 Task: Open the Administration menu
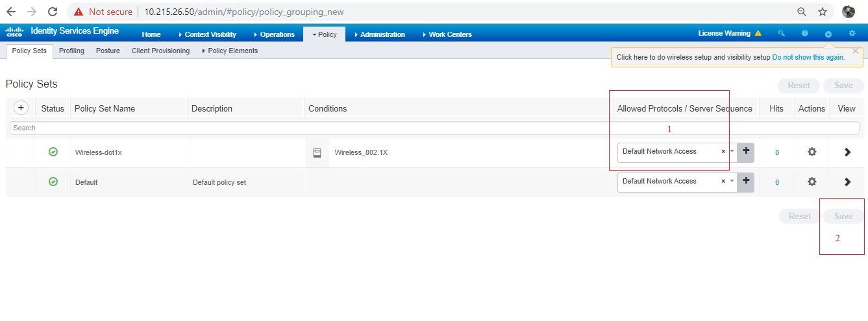[x=379, y=34]
